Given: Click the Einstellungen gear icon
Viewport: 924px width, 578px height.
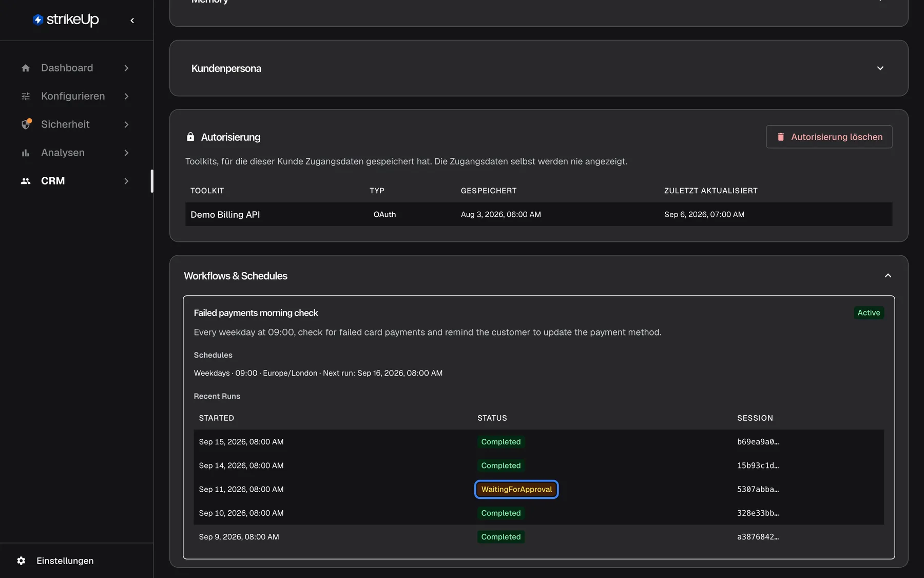Looking at the screenshot, I should click(21, 561).
